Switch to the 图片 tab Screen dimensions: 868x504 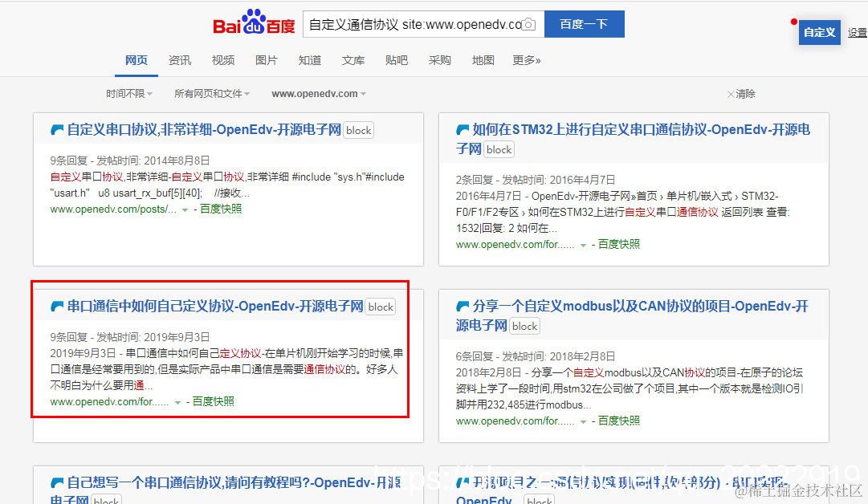pyautogui.click(x=267, y=60)
